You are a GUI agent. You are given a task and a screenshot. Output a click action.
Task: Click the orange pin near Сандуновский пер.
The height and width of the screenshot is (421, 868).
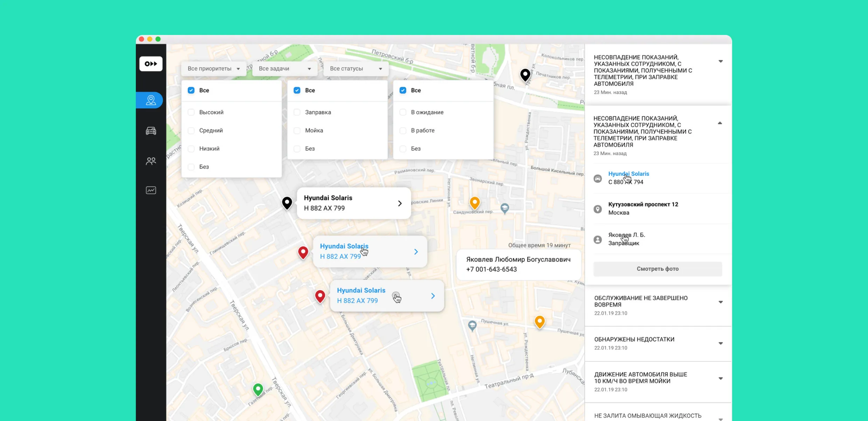(475, 203)
